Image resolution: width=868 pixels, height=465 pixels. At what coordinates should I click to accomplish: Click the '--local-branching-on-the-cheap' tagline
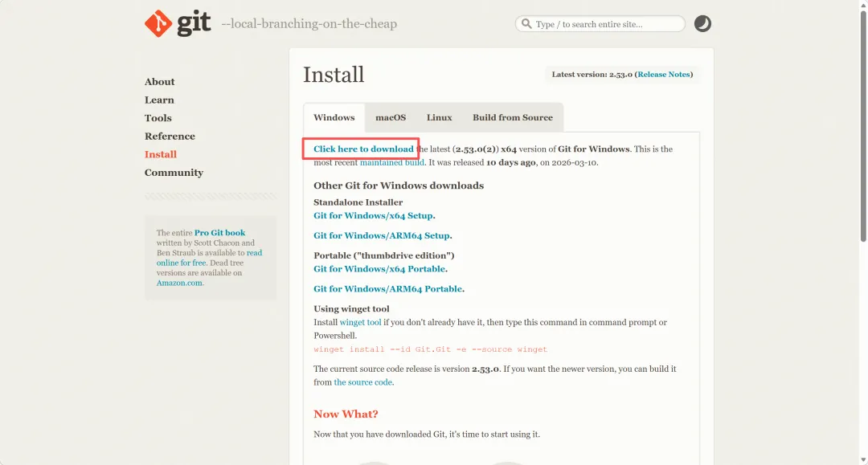309,24
